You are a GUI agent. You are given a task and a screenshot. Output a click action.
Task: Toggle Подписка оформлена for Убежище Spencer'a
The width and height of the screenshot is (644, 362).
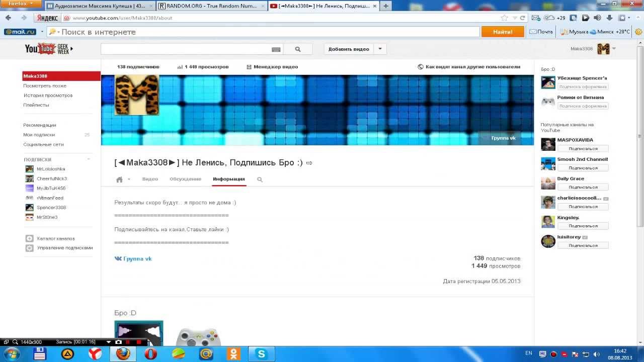pos(583,86)
